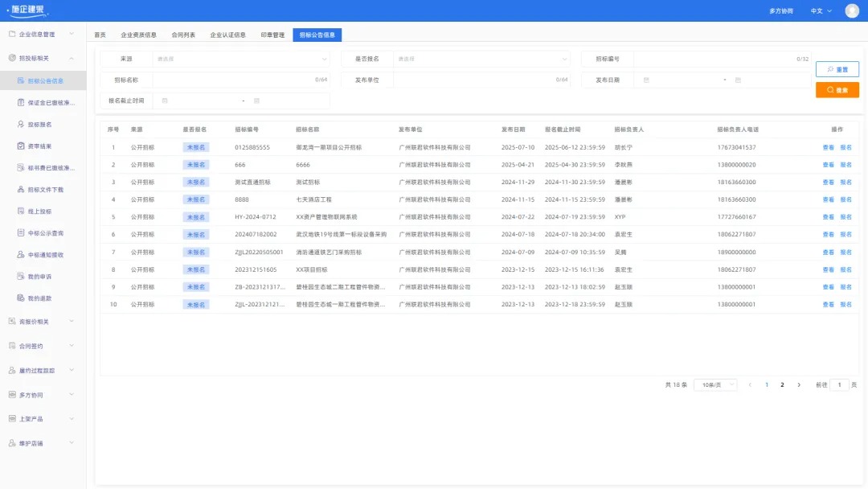
Task: Switch to the 合同列表 tab
Action: [x=183, y=35]
